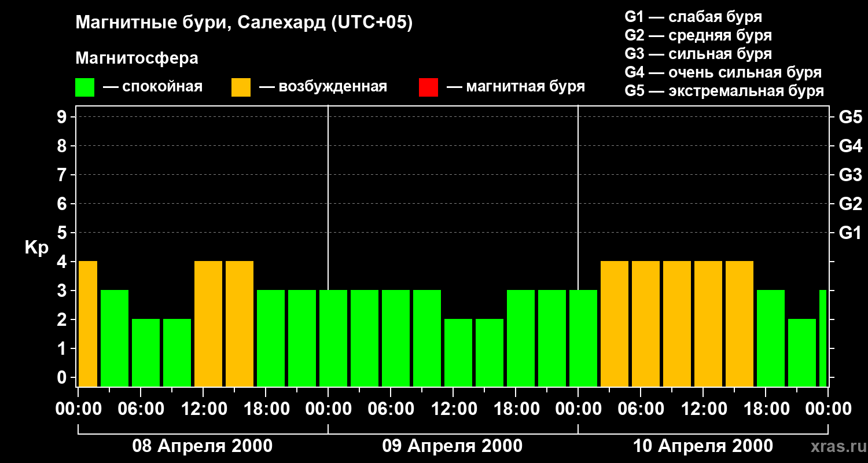Image resolution: width=868 pixels, height=463 pixels.
Task: Click the 12:00 time label for 08 Апреля
Action: [x=203, y=409]
